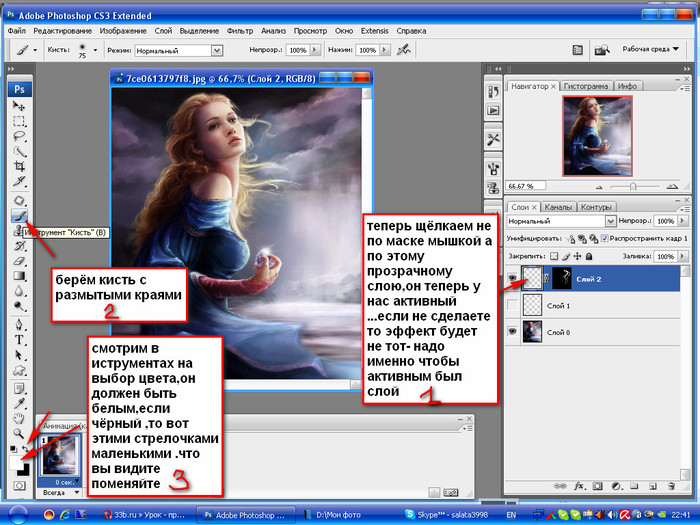Open the layer Непрозр. arrow in Layers panel
This screenshot has width=700, height=525.
coord(683,221)
